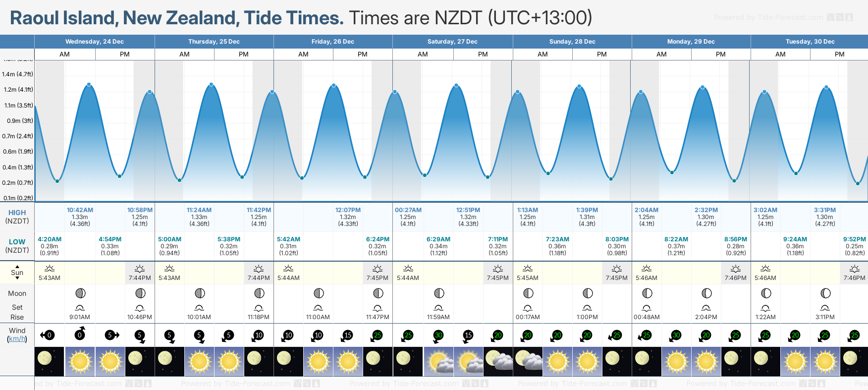Click Friday's 15 km/h wind arrow icon
Image resolution: width=868 pixels, height=390 pixels.
(x=347, y=335)
